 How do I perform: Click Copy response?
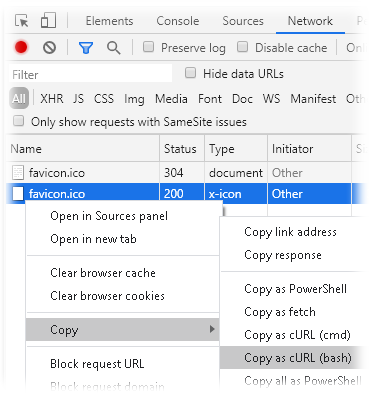[283, 255]
